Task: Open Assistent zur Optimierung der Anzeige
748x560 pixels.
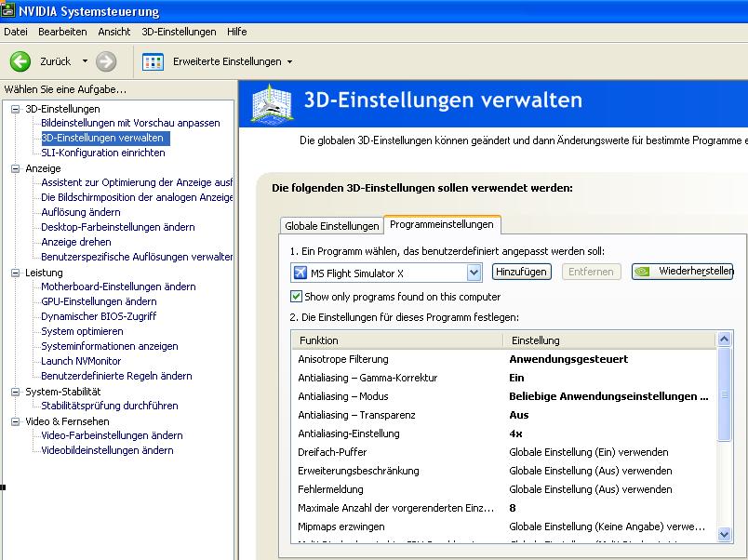Action: (x=137, y=182)
